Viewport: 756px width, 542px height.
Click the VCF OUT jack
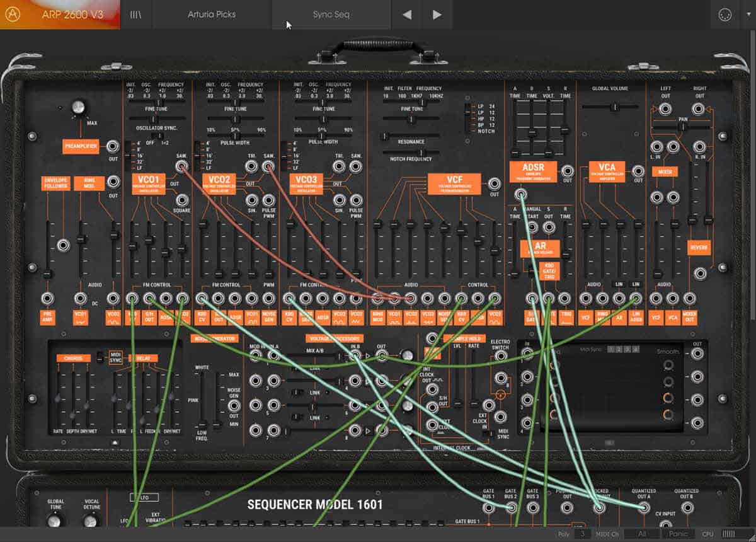coord(496,182)
